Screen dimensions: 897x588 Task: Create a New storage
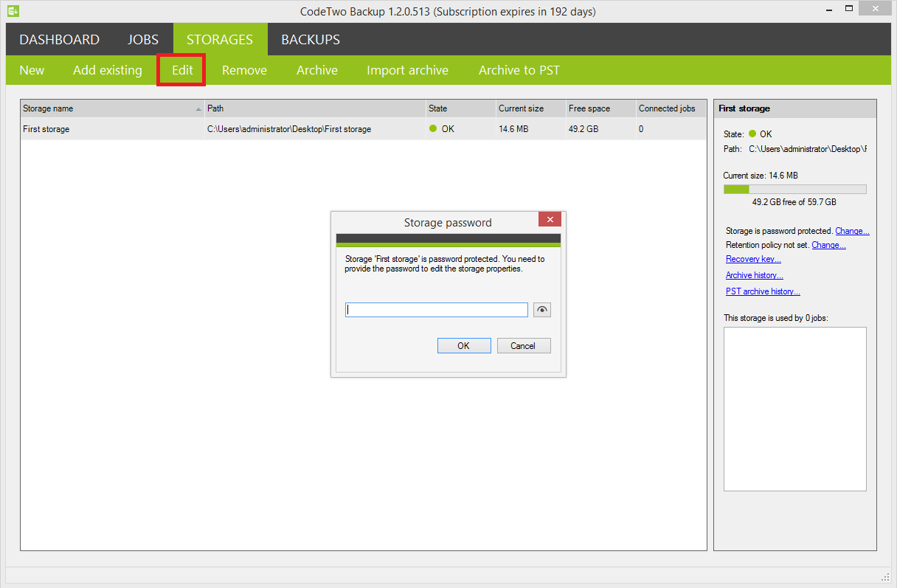point(32,70)
